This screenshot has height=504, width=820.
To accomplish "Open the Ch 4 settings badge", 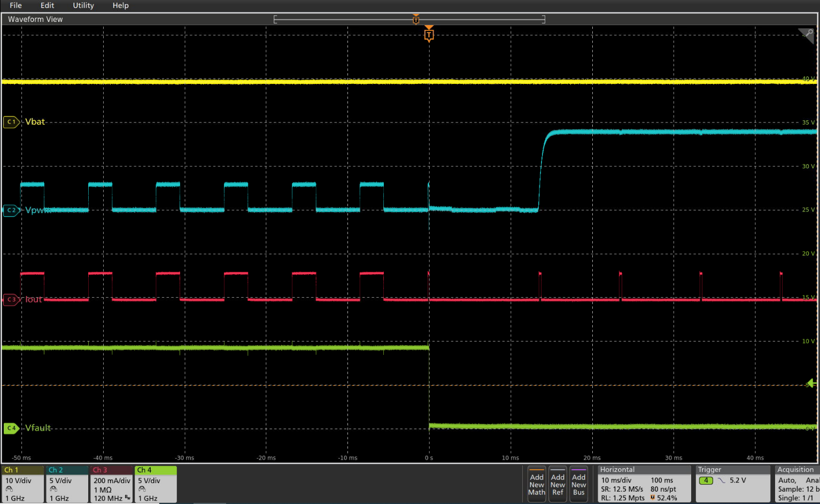I will pyautogui.click(x=156, y=484).
